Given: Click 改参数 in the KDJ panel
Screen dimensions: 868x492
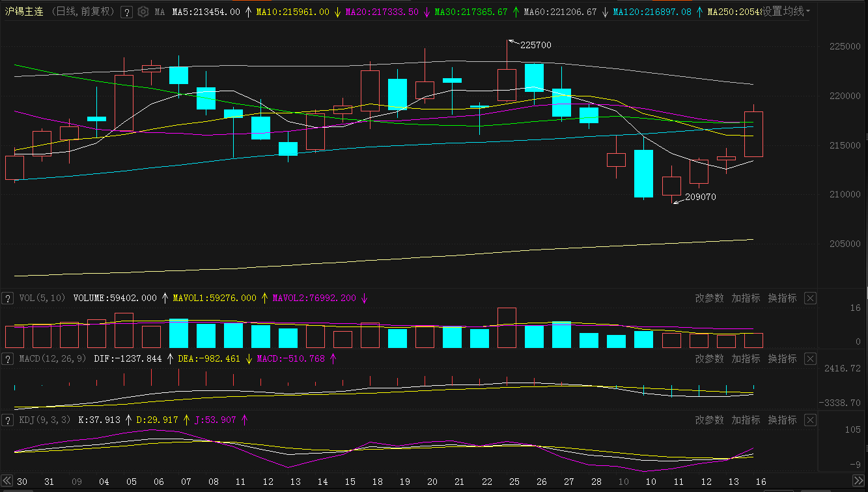Looking at the screenshot, I should coord(709,420).
